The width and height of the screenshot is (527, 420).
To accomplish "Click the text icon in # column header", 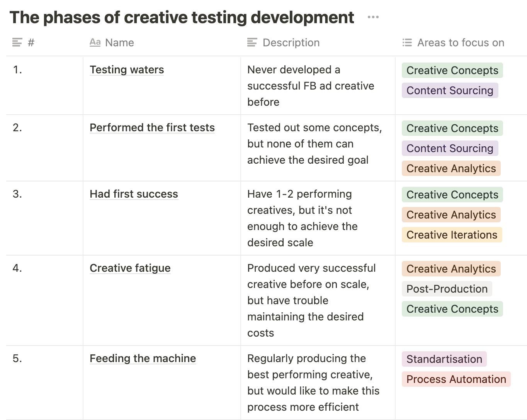I will click(x=17, y=42).
